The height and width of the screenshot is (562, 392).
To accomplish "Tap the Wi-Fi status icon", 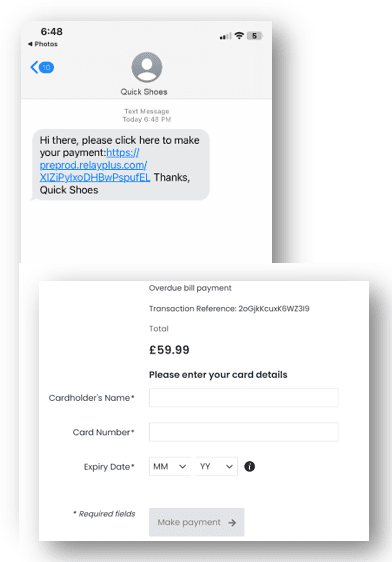I will [x=239, y=35].
